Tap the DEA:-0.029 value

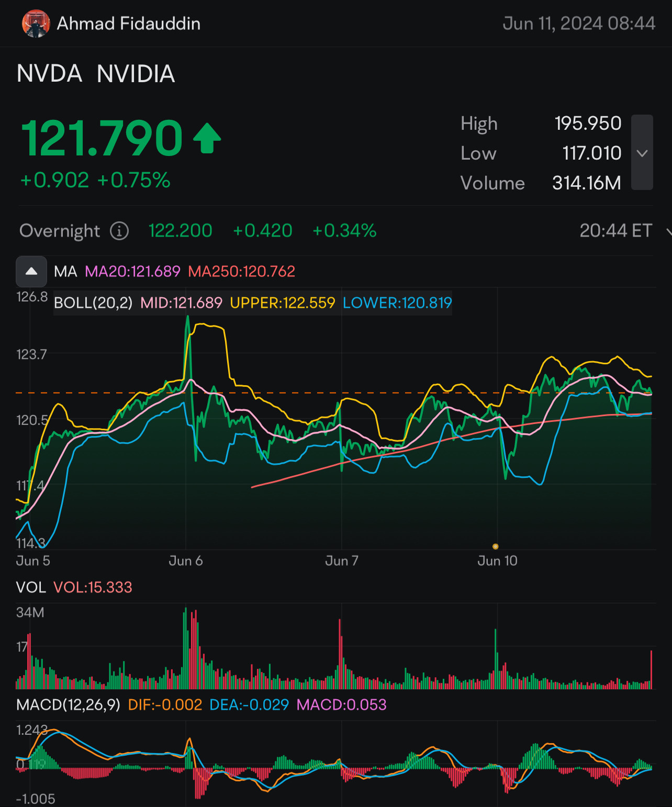pos(249,704)
